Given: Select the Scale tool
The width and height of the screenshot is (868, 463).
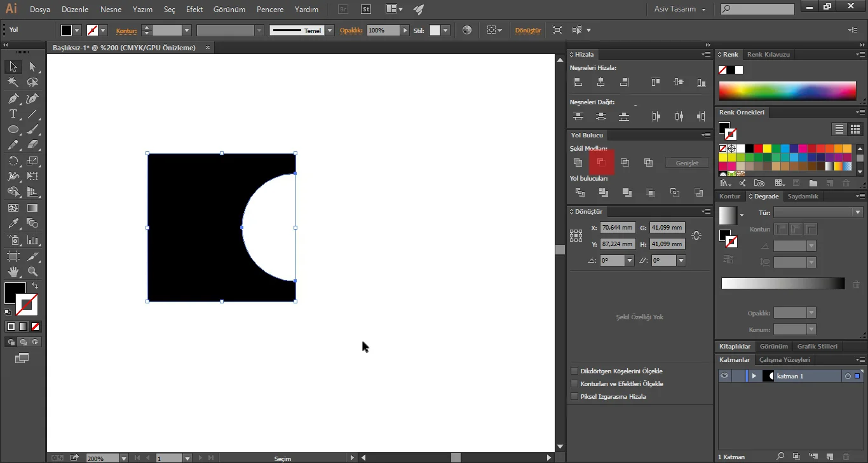Looking at the screenshot, I should click(32, 161).
